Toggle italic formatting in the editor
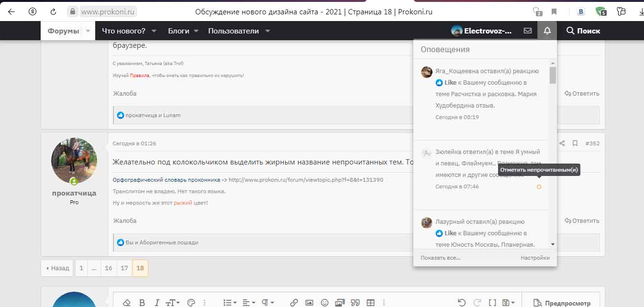 pyautogui.click(x=156, y=303)
